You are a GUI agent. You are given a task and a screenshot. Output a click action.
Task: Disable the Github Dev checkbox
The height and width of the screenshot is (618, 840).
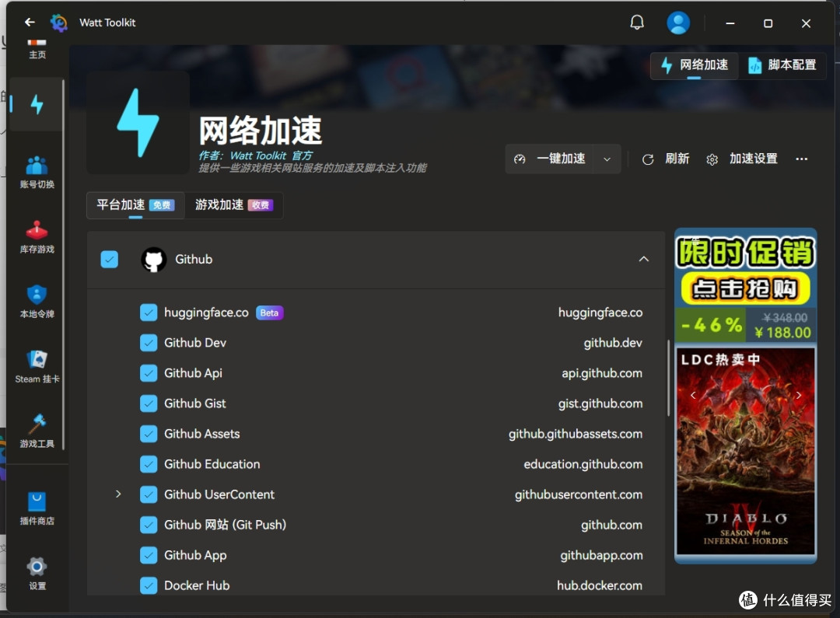click(149, 343)
